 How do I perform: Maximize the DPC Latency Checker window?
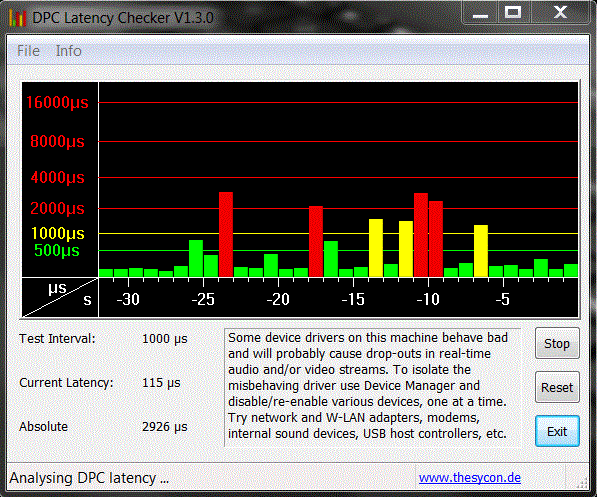click(514, 13)
